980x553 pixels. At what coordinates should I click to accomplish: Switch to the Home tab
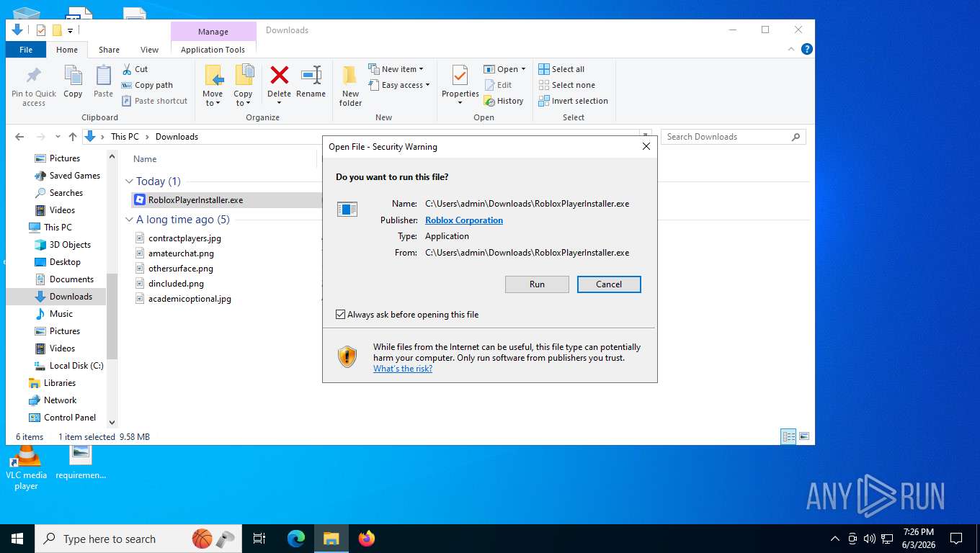67,50
